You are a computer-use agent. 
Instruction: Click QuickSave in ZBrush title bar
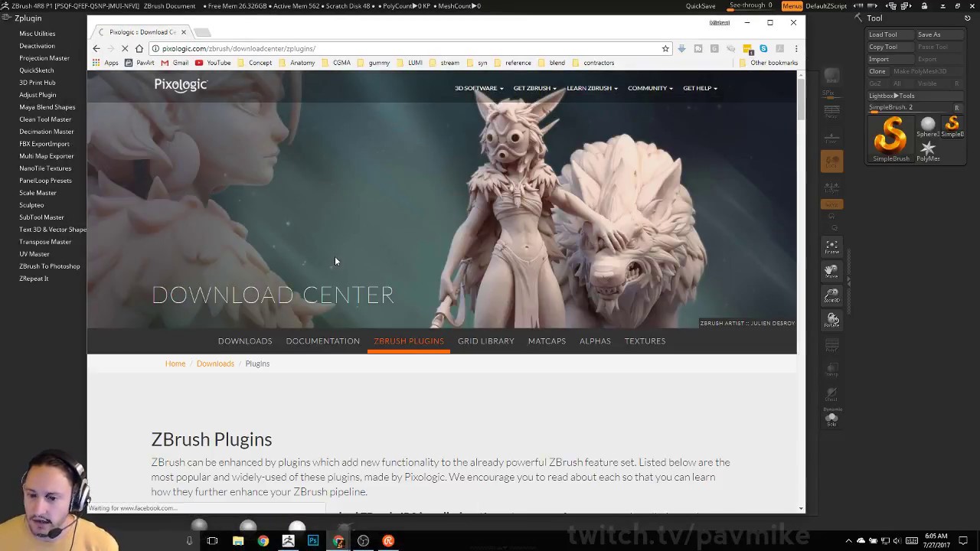pos(701,5)
